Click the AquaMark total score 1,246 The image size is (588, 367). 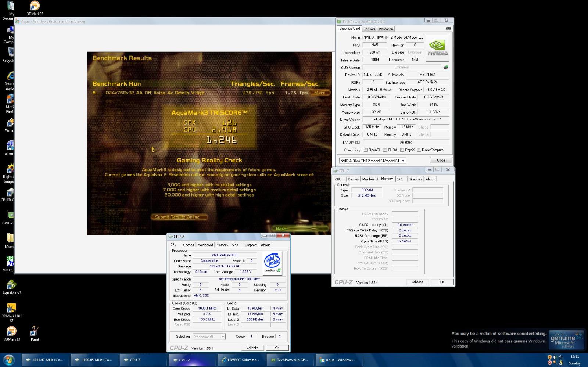tap(221, 140)
